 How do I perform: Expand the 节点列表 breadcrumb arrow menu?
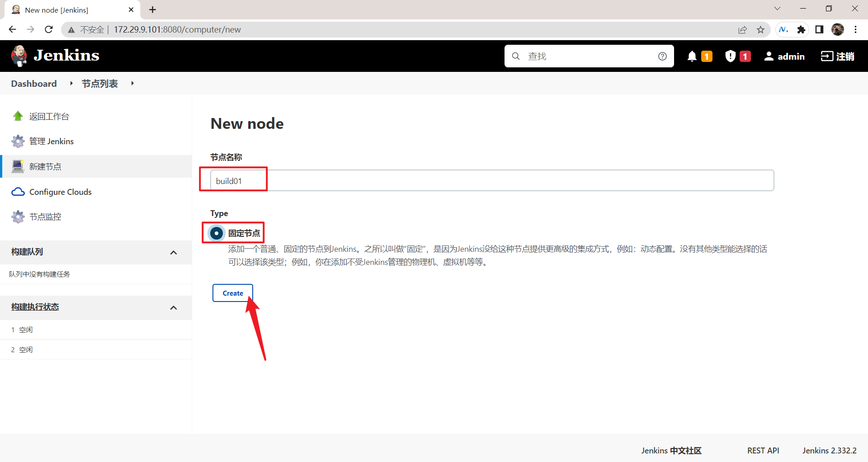pos(132,83)
